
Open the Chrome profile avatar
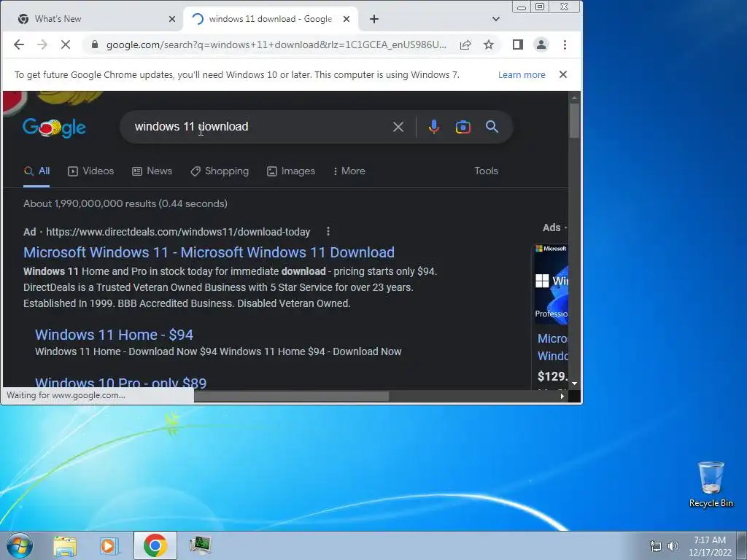pyautogui.click(x=541, y=44)
